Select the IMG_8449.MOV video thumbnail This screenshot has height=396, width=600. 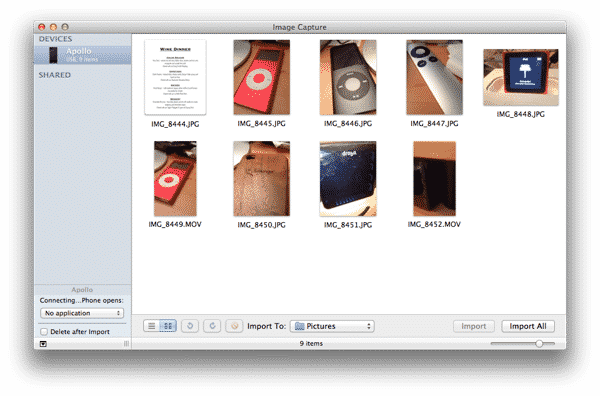click(x=175, y=179)
